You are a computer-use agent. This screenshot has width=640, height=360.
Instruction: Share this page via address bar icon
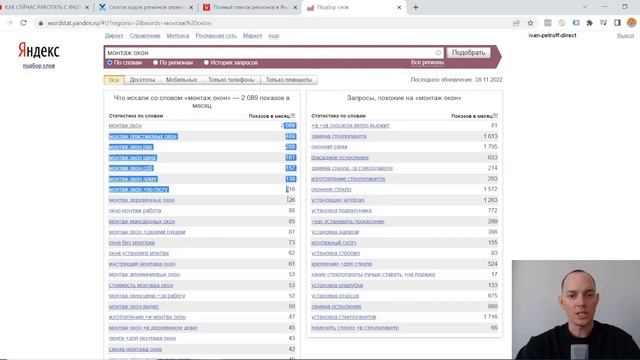pos(516,23)
